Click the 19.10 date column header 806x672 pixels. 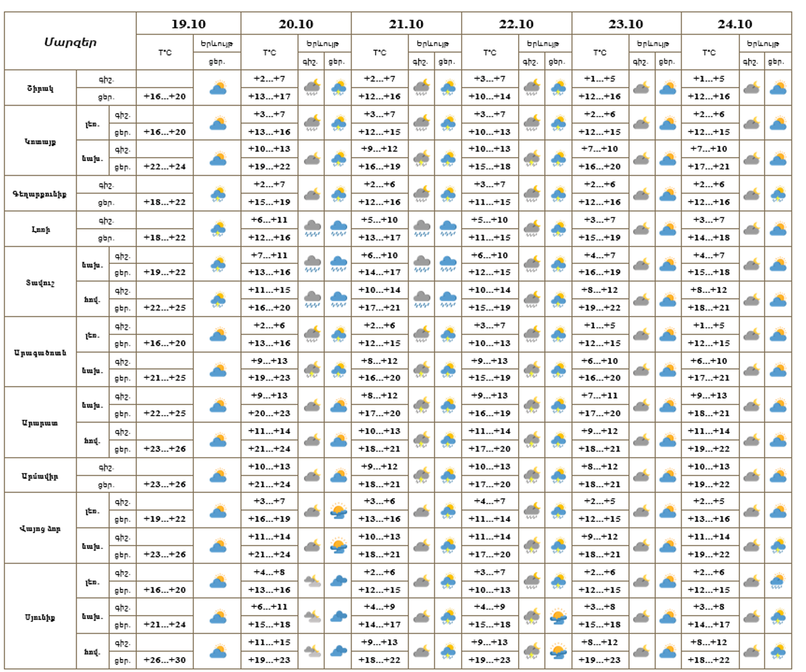pos(188,24)
